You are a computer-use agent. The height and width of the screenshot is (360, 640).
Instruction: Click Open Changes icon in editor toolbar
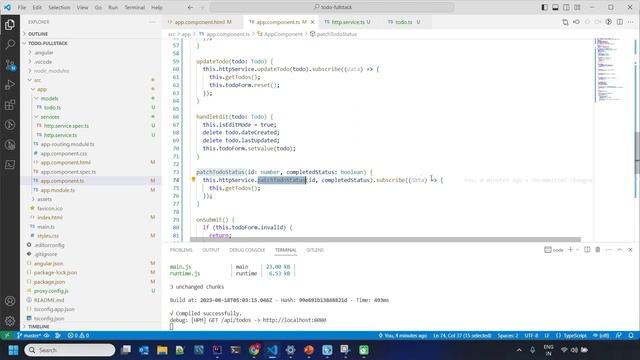[565, 22]
